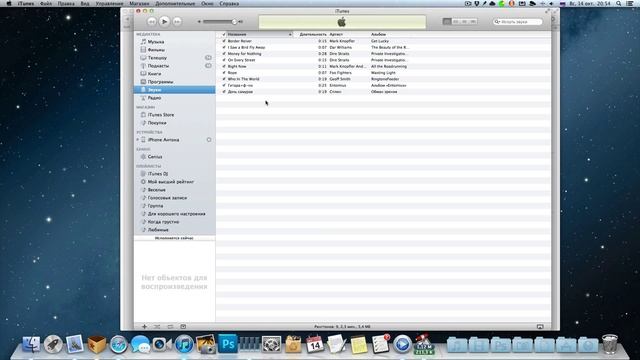Toggle the checkbox column header
The width and height of the screenshot is (640, 360).
click(224, 34)
